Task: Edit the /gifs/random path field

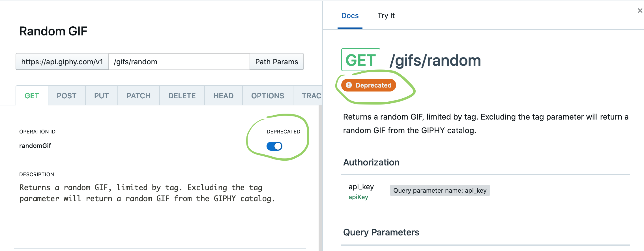Action: coord(179,62)
